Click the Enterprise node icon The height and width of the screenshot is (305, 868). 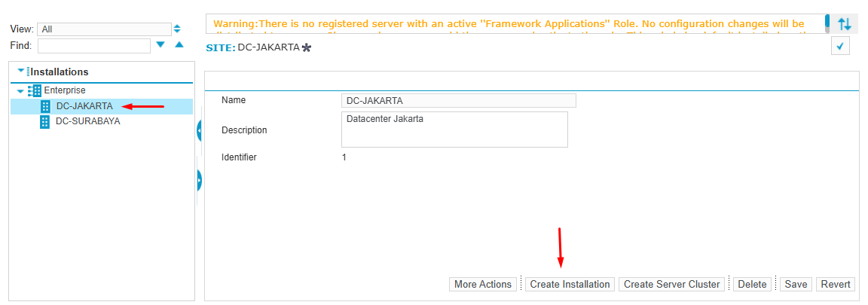pyautogui.click(x=35, y=90)
